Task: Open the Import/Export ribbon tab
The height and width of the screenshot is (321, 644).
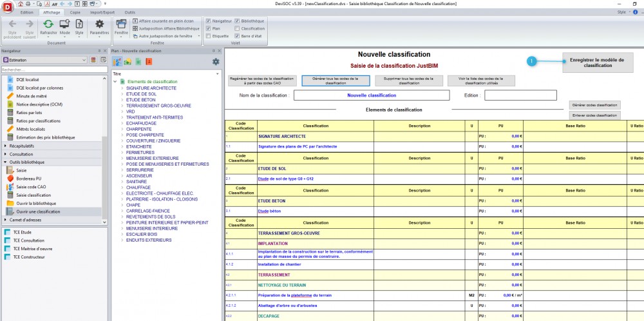Action: point(102,12)
